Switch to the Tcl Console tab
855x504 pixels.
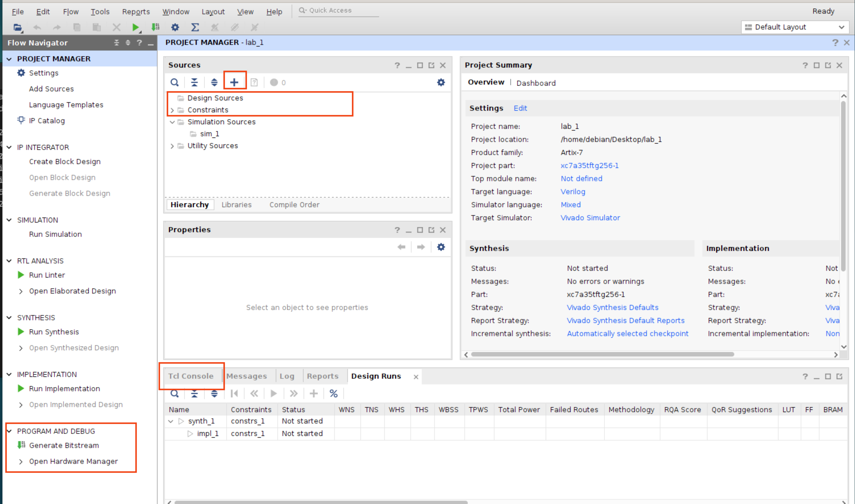pyautogui.click(x=191, y=376)
